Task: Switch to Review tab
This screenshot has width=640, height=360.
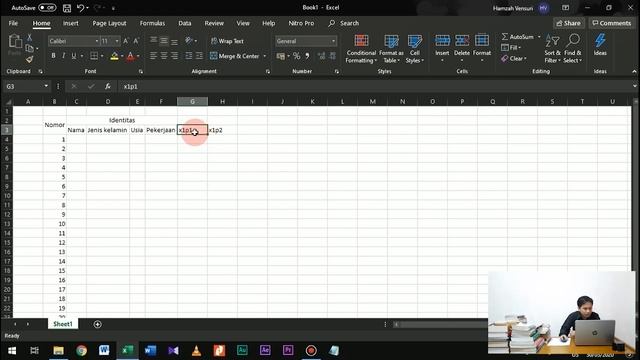Action: click(214, 23)
